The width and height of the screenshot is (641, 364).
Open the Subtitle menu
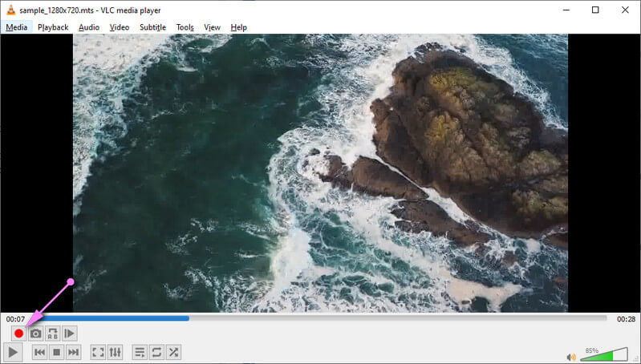click(x=152, y=27)
